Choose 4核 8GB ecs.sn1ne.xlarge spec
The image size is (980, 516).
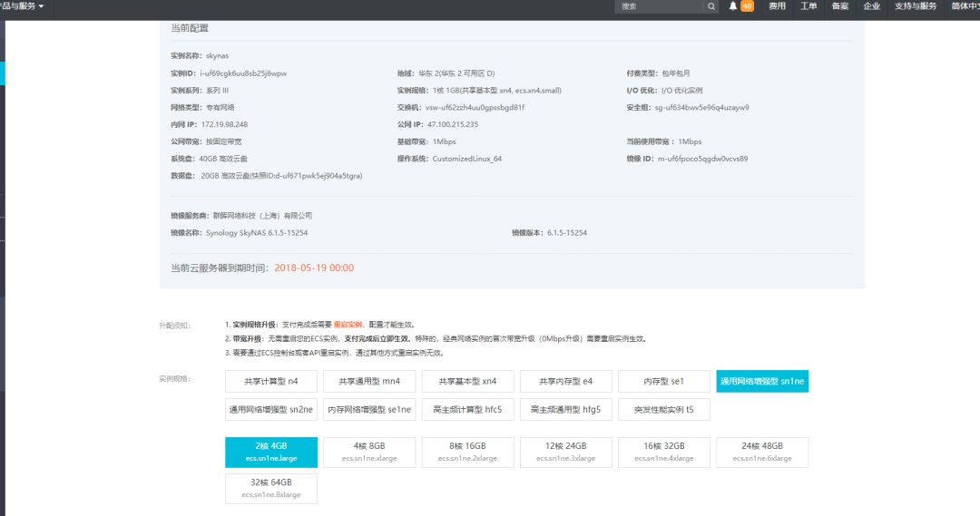pyautogui.click(x=369, y=453)
